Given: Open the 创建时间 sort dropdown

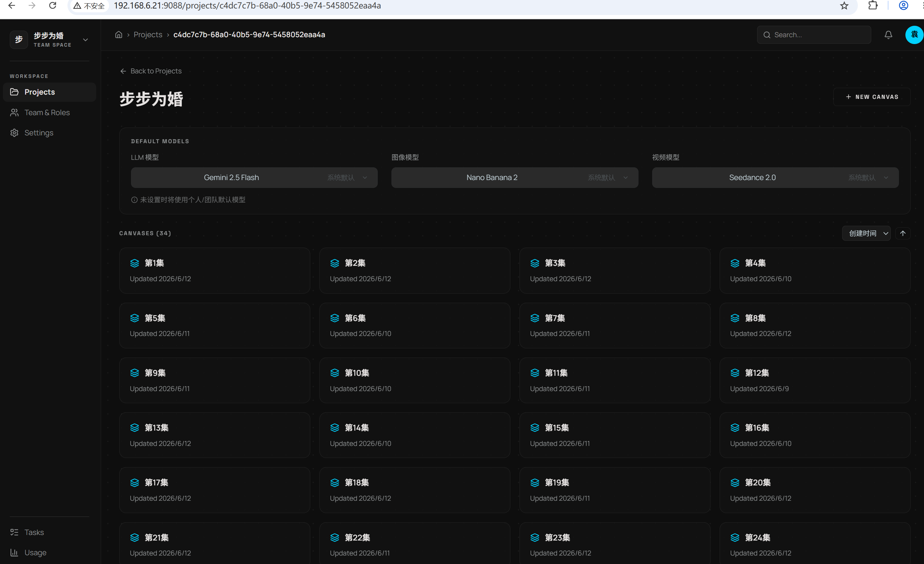Looking at the screenshot, I should (x=866, y=234).
